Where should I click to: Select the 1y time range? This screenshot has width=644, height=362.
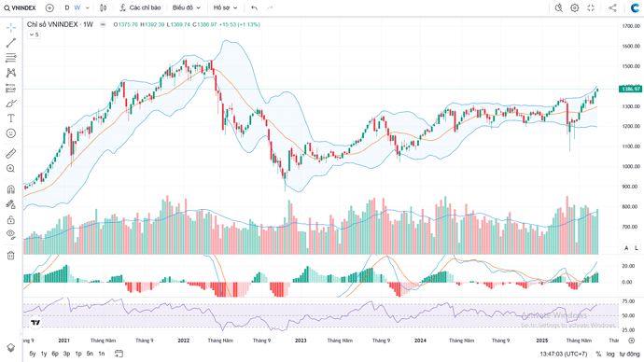click(44, 354)
